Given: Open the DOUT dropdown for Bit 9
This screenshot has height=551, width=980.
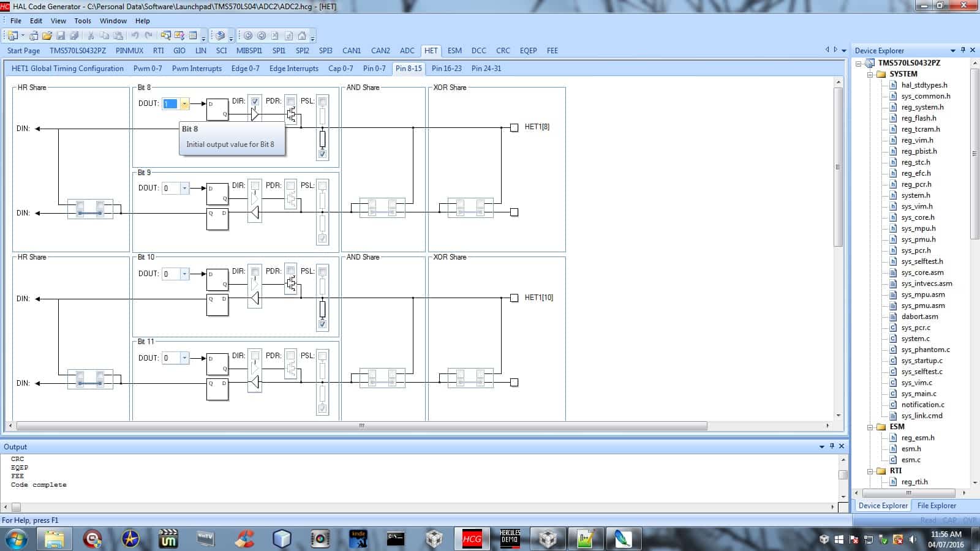Looking at the screenshot, I should (184, 188).
